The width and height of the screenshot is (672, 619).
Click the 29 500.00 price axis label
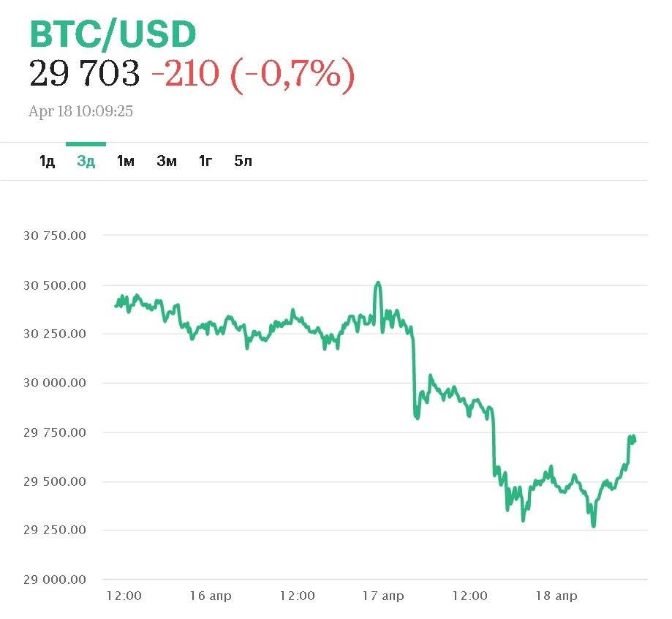[55, 481]
